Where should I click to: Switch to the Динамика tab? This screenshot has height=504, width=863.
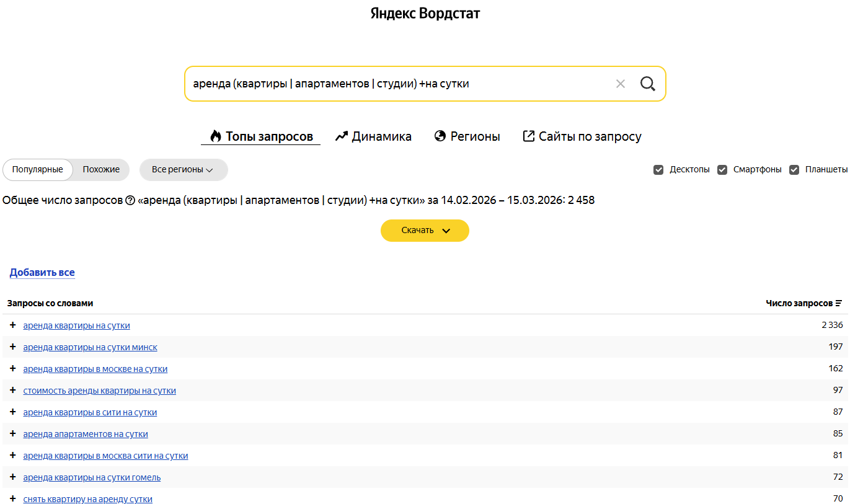point(373,136)
